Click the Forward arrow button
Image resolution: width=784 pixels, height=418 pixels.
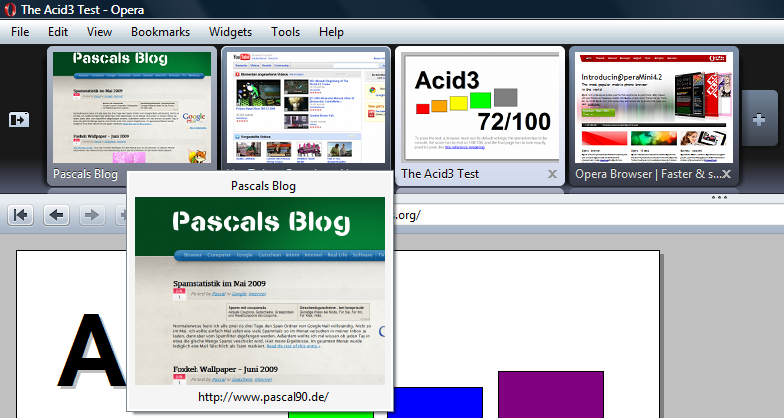click(x=91, y=215)
